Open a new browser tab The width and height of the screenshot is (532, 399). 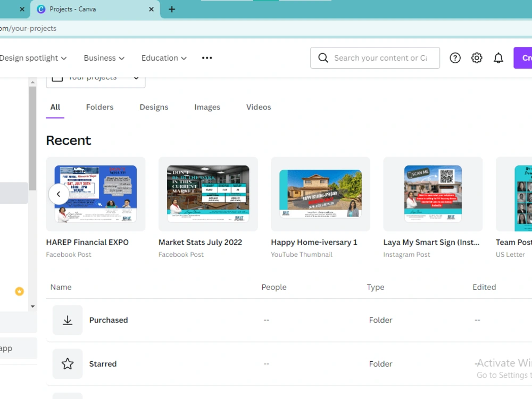tap(172, 9)
